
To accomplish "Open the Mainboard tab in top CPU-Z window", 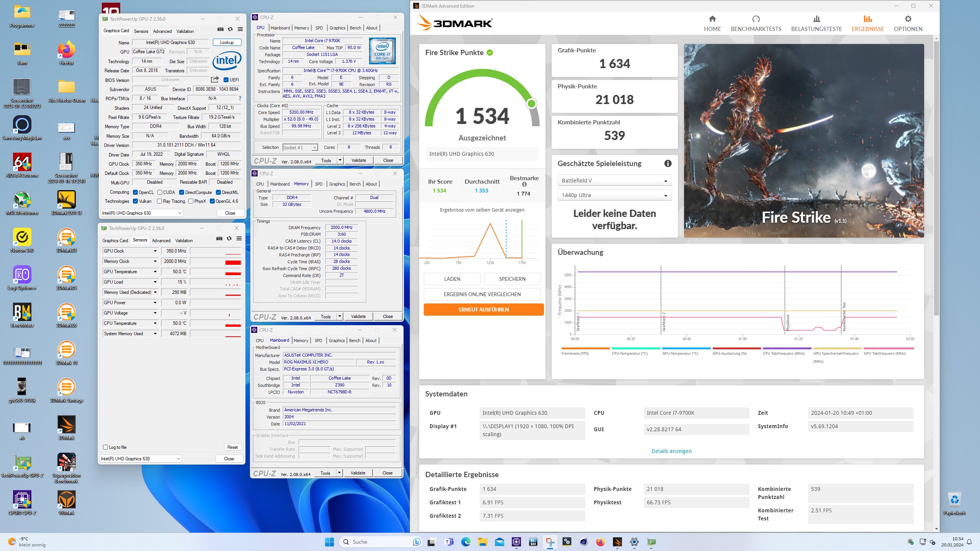I will [x=280, y=28].
